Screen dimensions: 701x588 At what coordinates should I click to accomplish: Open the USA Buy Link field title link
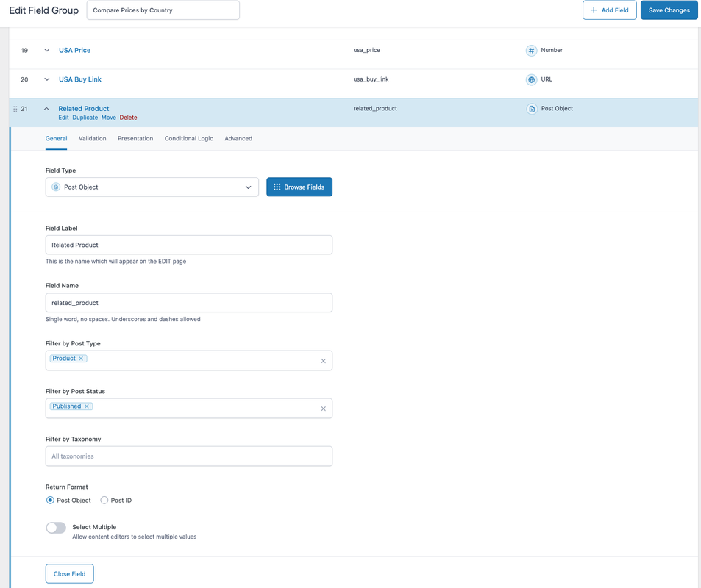(x=80, y=79)
